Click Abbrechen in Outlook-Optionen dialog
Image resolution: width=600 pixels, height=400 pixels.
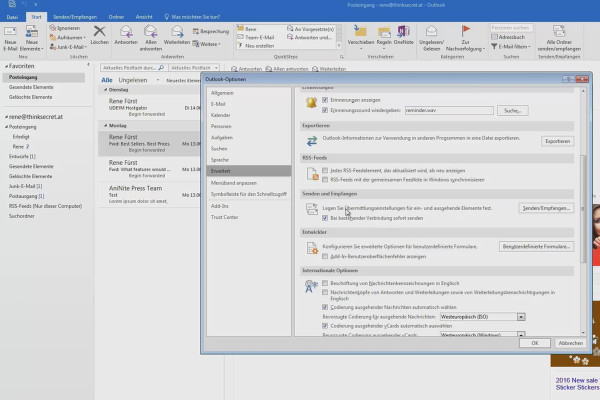(571, 343)
